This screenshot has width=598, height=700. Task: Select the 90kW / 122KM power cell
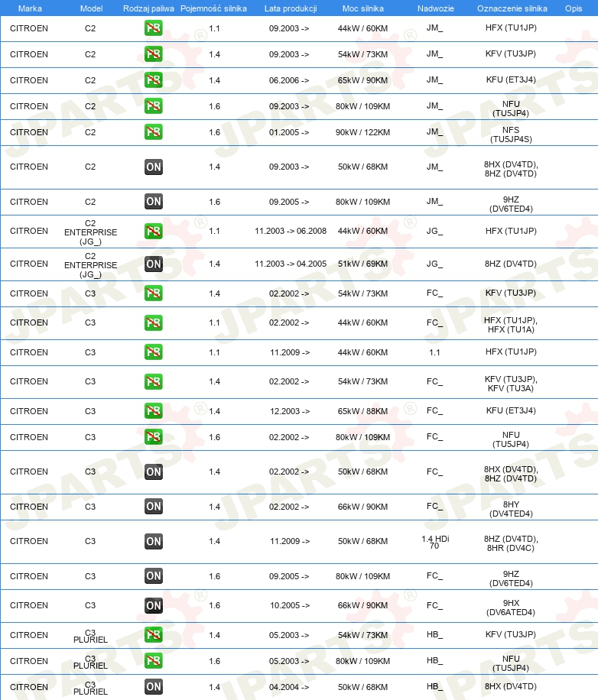[362, 132]
